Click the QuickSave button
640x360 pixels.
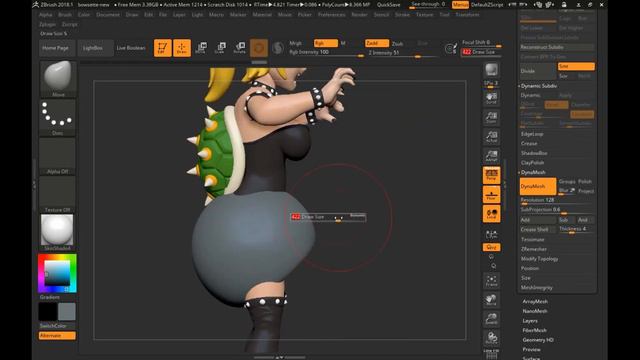pyautogui.click(x=389, y=5)
